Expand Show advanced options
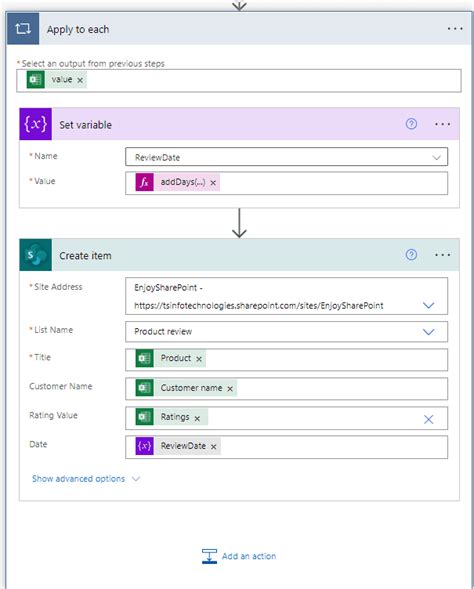This screenshot has width=474, height=589. [86, 479]
